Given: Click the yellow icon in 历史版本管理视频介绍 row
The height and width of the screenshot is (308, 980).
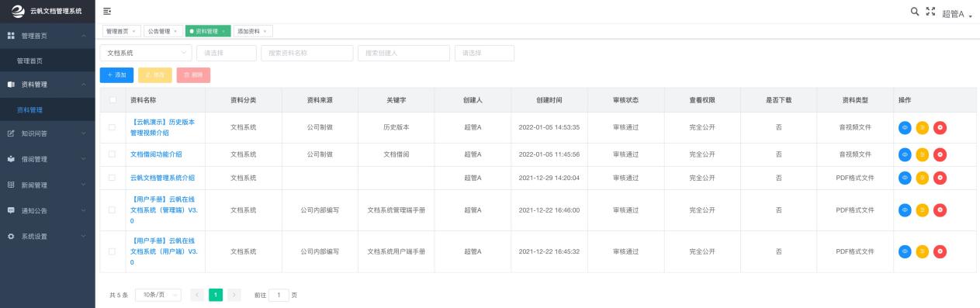Looking at the screenshot, I should tap(923, 127).
